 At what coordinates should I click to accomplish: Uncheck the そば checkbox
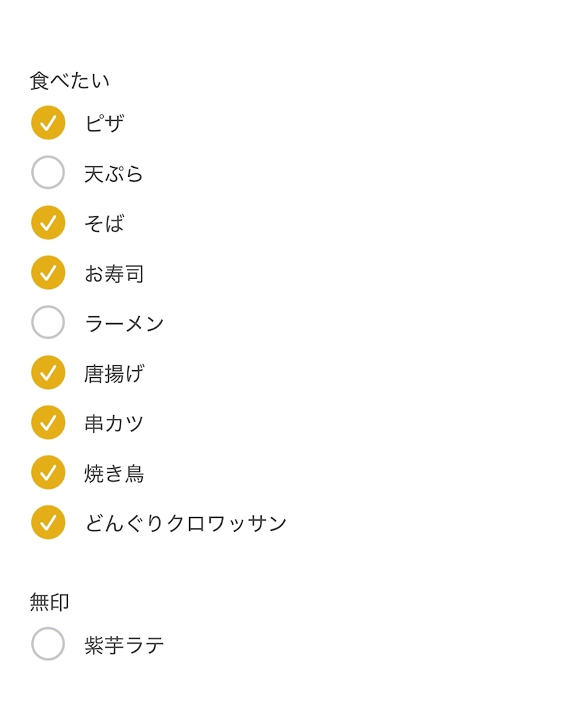tap(48, 223)
